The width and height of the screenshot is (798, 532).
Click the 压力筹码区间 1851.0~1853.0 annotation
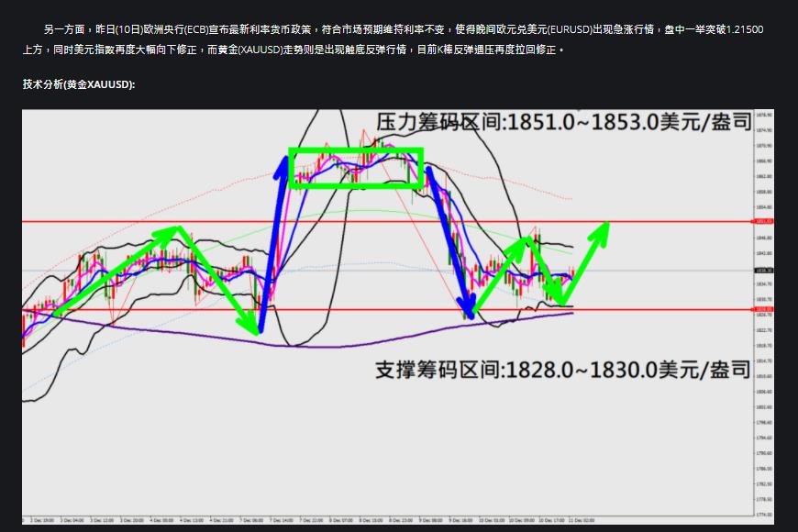[564, 122]
